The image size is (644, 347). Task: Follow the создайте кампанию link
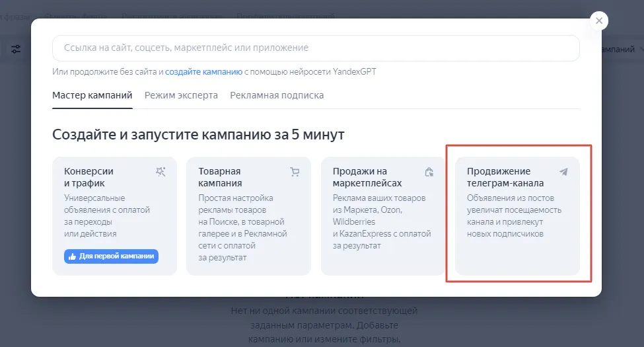[x=203, y=71]
